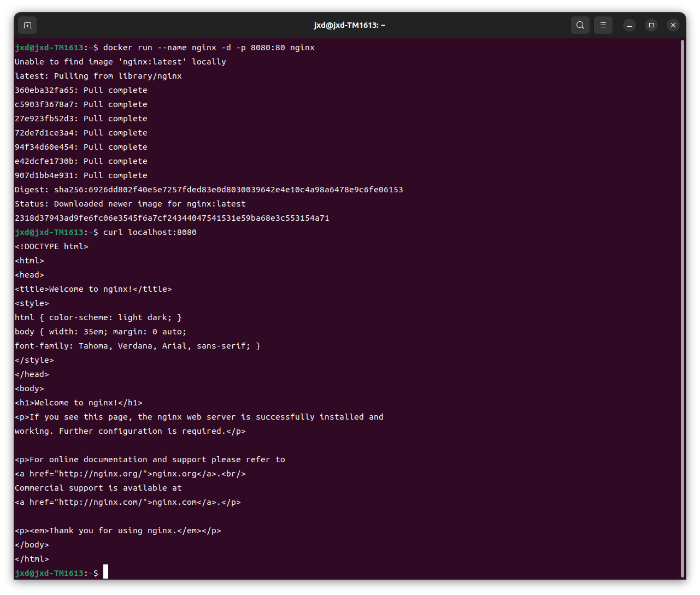Click the opening <style> tag line

pos(32,303)
